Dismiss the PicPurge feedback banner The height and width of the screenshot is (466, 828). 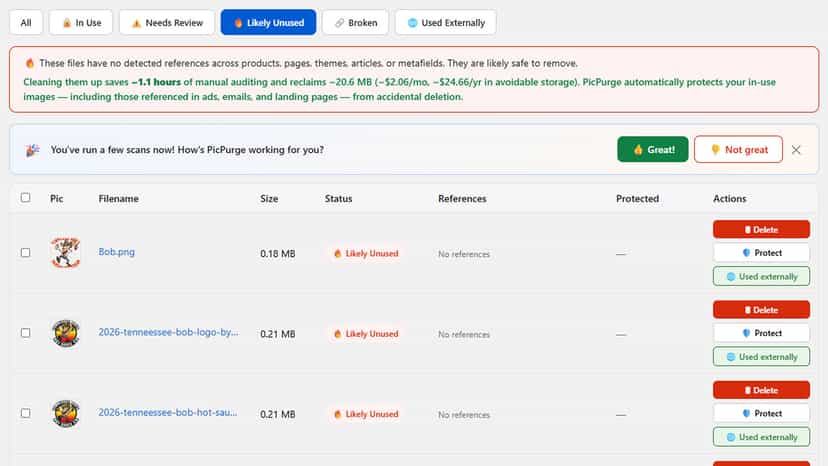(x=796, y=150)
